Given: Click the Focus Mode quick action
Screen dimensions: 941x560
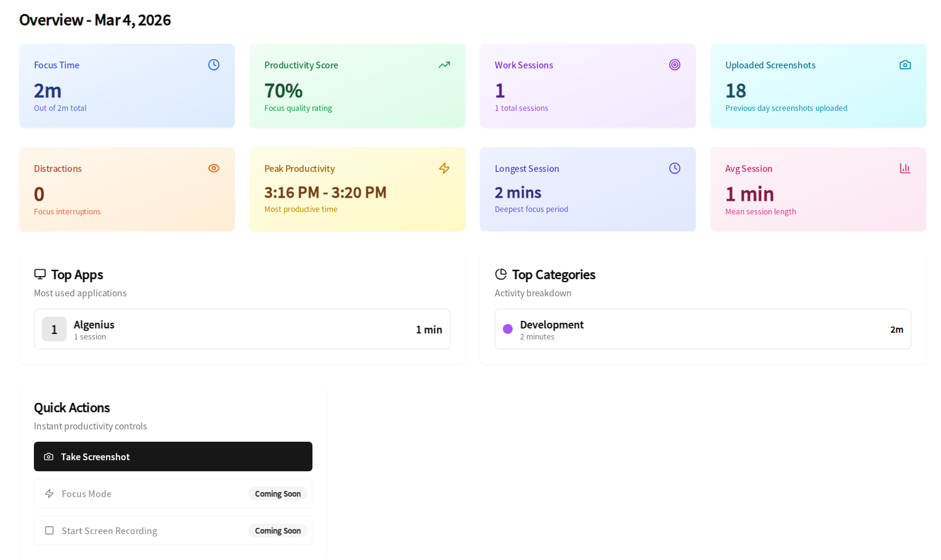Looking at the screenshot, I should coord(173,493).
